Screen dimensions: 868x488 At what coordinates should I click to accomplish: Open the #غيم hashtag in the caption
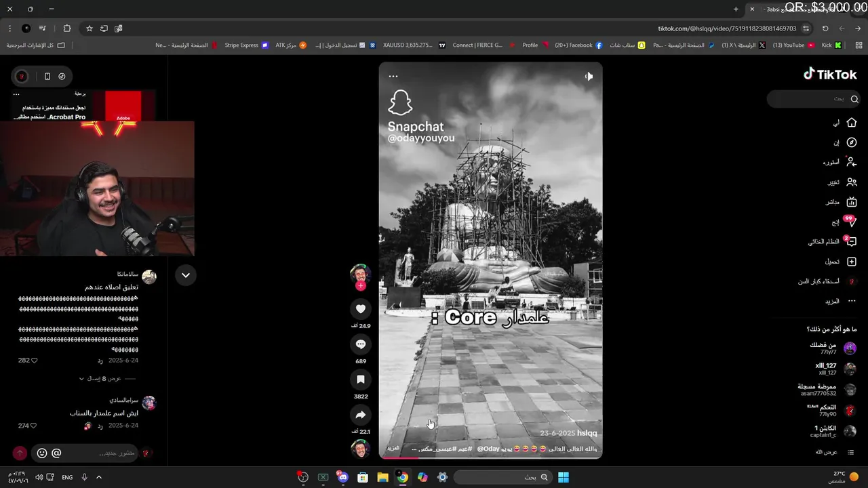465,449
